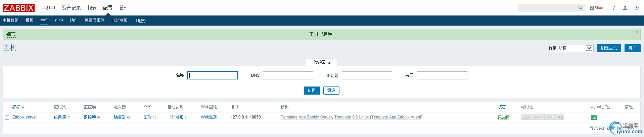Click the green agent encryption badge
The width and height of the screenshot is (644, 137).
594,117
